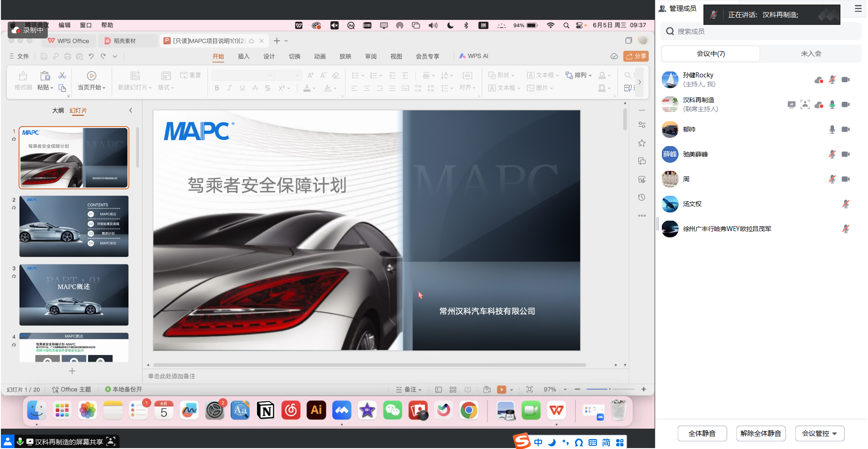Open Google Chrome from the Dock
The width and height of the screenshot is (868, 449).
click(x=469, y=411)
